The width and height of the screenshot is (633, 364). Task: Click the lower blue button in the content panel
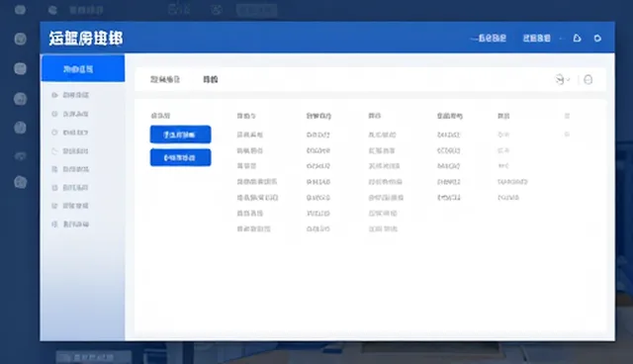point(180,157)
